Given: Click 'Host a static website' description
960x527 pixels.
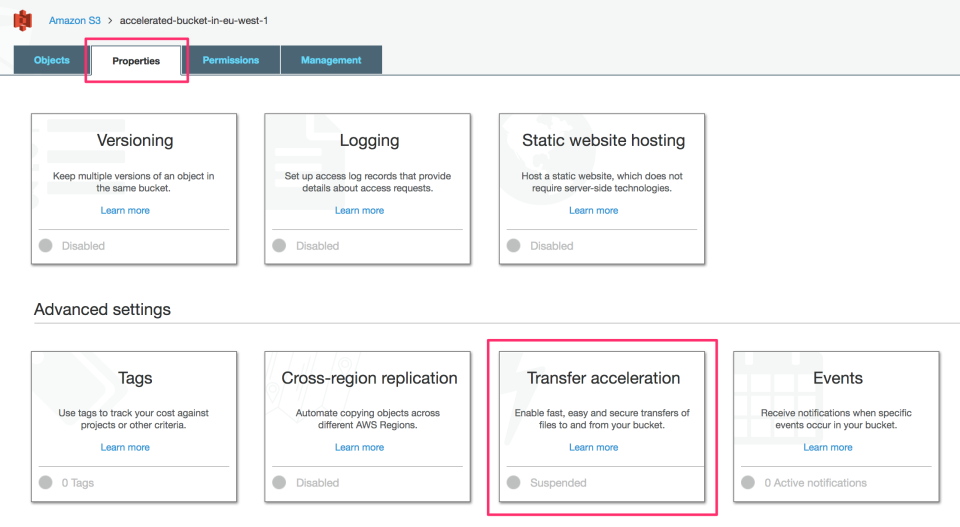Looking at the screenshot, I should pyautogui.click(x=602, y=182).
